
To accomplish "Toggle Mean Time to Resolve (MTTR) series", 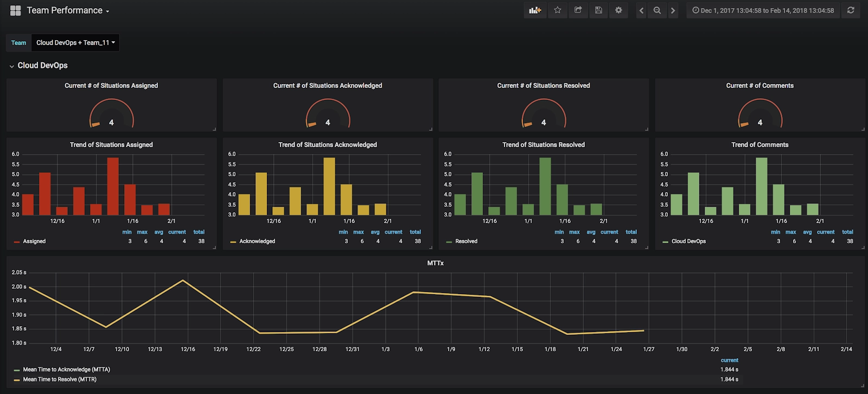I will [x=55, y=379].
